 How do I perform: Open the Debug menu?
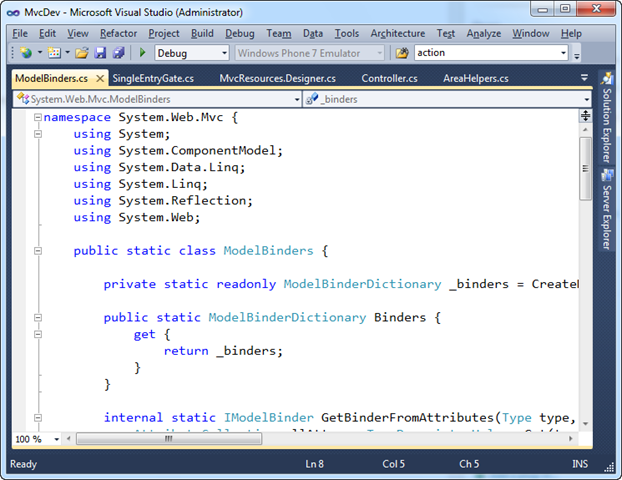(240, 34)
